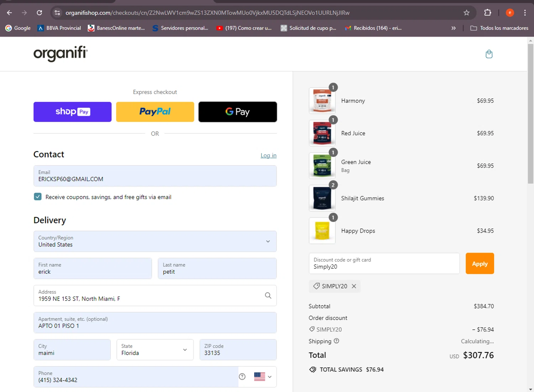Click the Red Juice product thumbnail
The height and width of the screenshot is (392, 534).
pos(322,133)
